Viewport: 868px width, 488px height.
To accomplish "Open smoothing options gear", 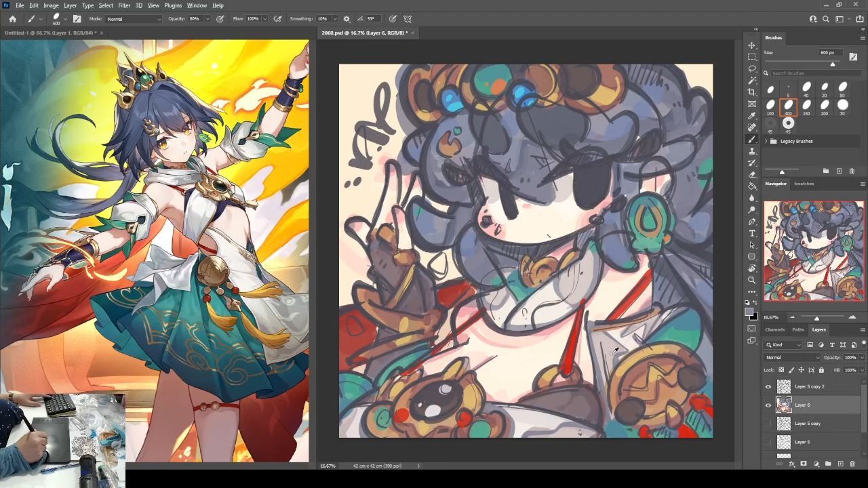I will coord(347,19).
